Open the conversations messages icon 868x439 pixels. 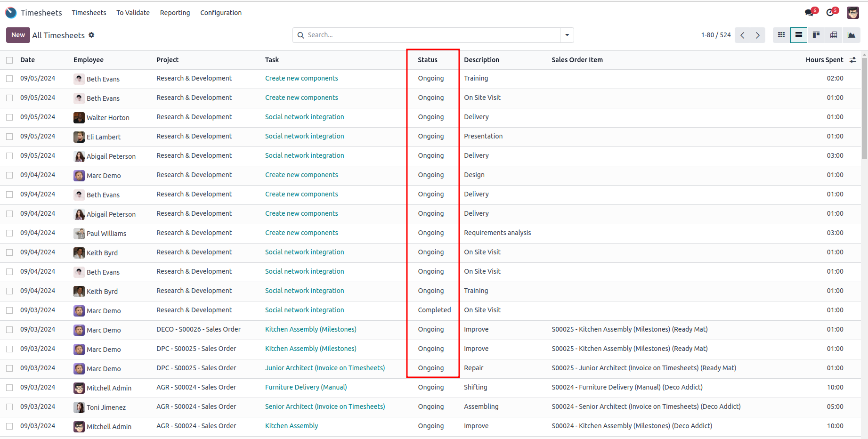pos(810,13)
